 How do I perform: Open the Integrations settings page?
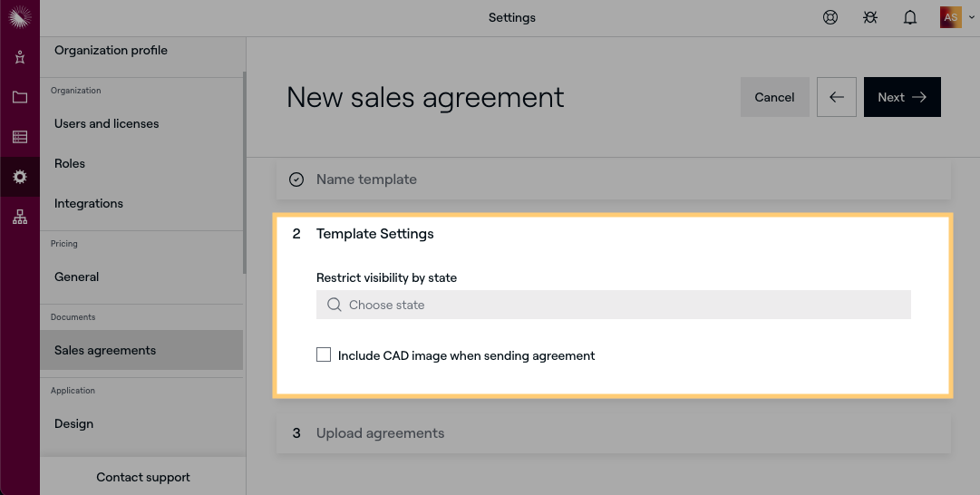pos(89,203)
